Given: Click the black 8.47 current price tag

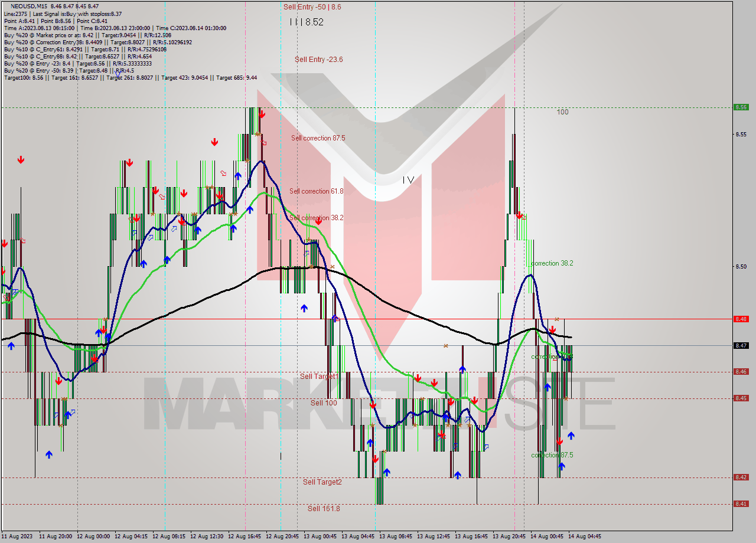Looking at the screenshot, I should coord(741,345).
